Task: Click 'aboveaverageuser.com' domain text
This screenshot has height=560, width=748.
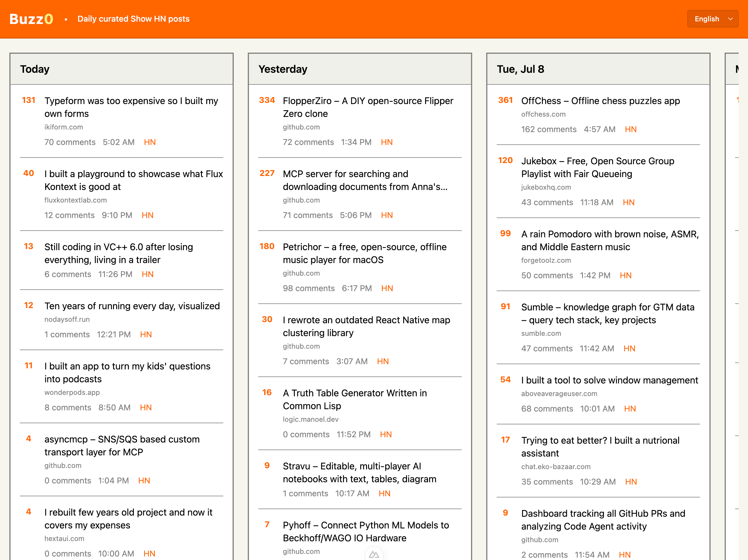Action: pos(559,394)
